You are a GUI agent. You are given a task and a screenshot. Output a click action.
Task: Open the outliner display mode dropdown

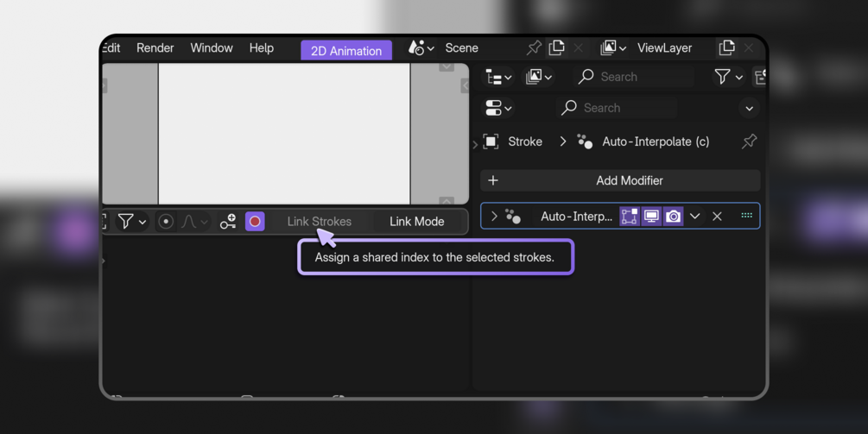click(539, 77)
